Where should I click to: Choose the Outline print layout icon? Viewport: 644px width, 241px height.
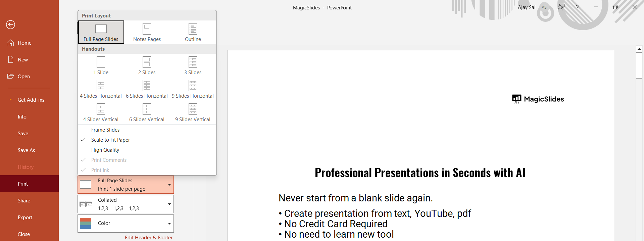point(193,29)
